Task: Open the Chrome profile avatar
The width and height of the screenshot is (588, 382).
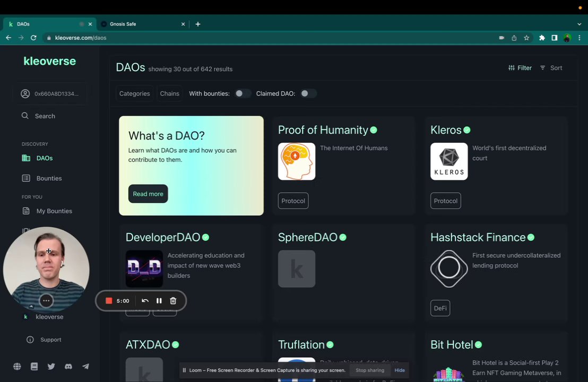Action: (x=567, y=38)
